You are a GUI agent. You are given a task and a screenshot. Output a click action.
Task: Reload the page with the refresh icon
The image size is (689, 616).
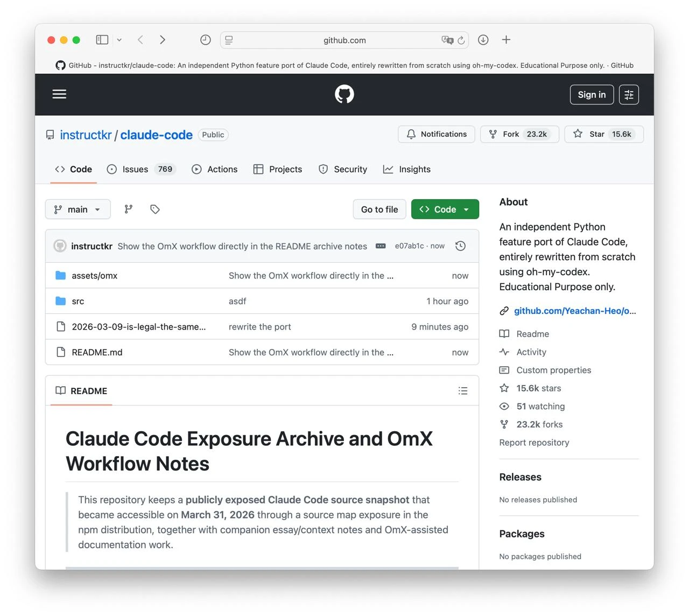coord(461,40)
